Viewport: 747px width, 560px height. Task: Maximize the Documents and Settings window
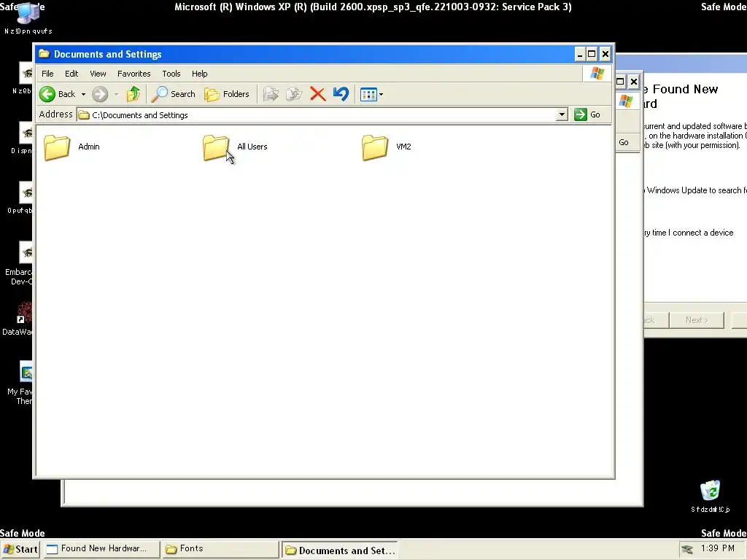[592, 54]
